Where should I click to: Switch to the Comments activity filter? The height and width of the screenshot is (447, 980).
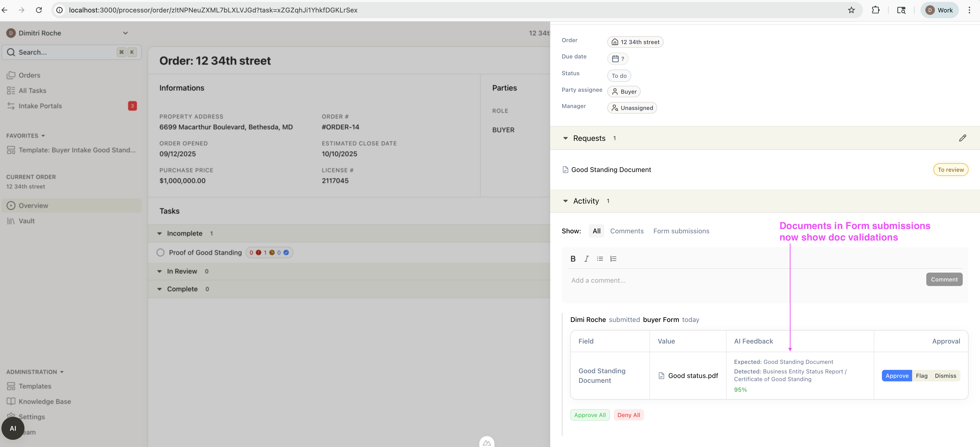[x=626, y=231]
